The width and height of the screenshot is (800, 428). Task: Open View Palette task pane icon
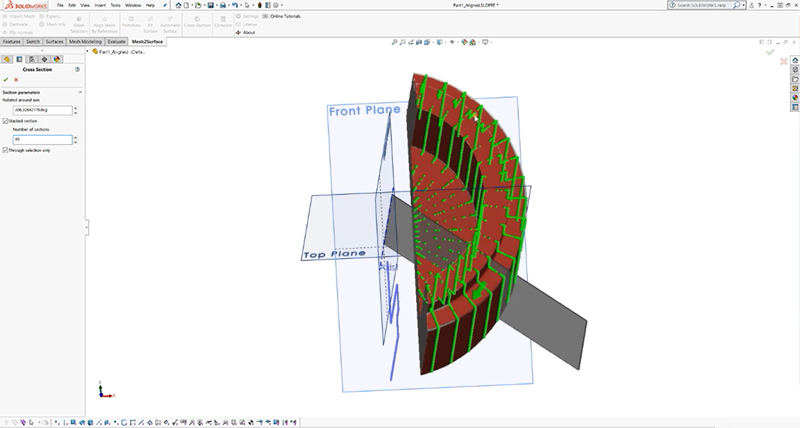click(795, 88)
